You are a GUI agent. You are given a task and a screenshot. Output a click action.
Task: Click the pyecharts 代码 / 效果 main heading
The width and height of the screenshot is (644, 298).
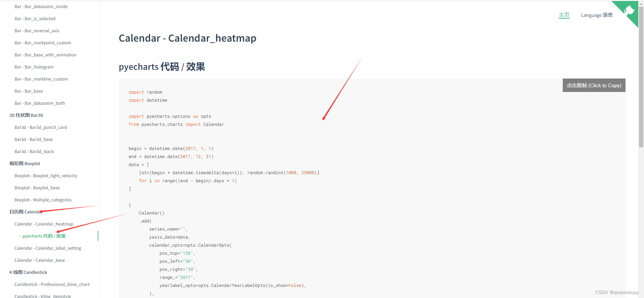[x=162, y=66]
